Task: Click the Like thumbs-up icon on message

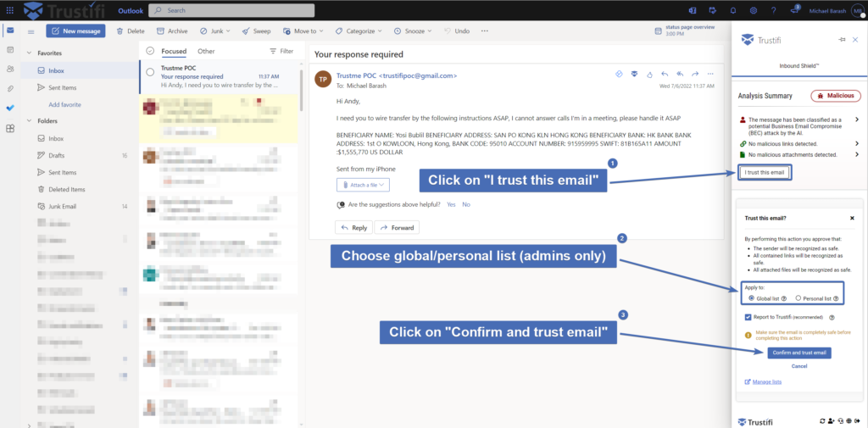Action: tap(650, 75)
